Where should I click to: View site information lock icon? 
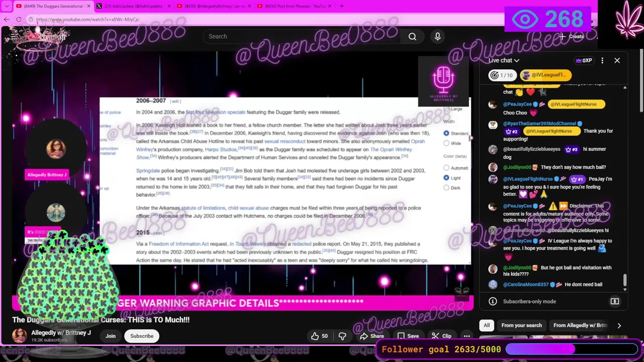31,19
